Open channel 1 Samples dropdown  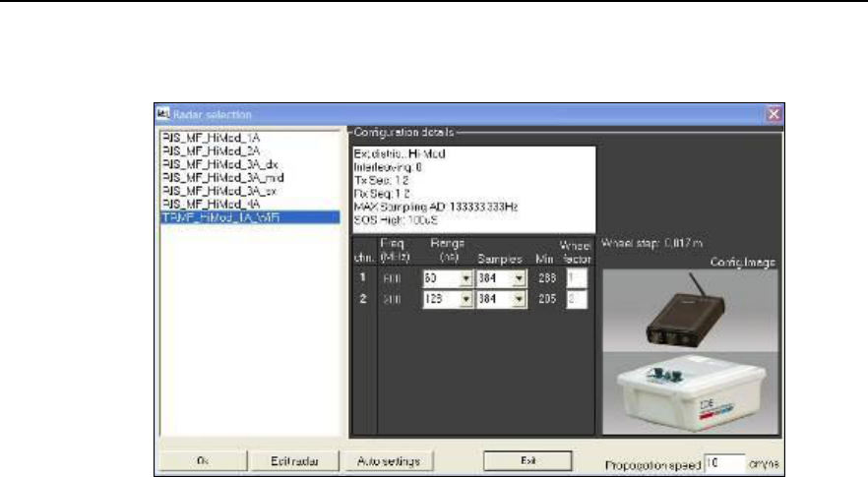pos(519,278)
